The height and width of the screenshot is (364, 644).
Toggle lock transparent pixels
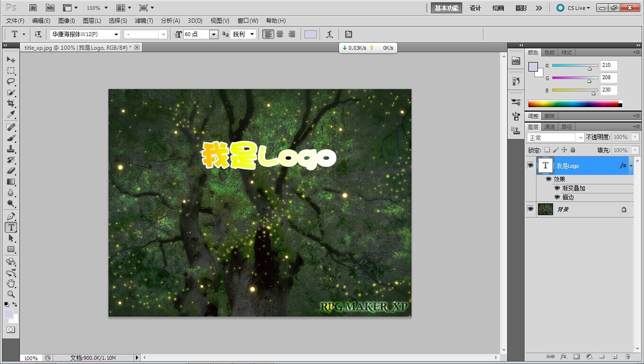pos(547,150)
